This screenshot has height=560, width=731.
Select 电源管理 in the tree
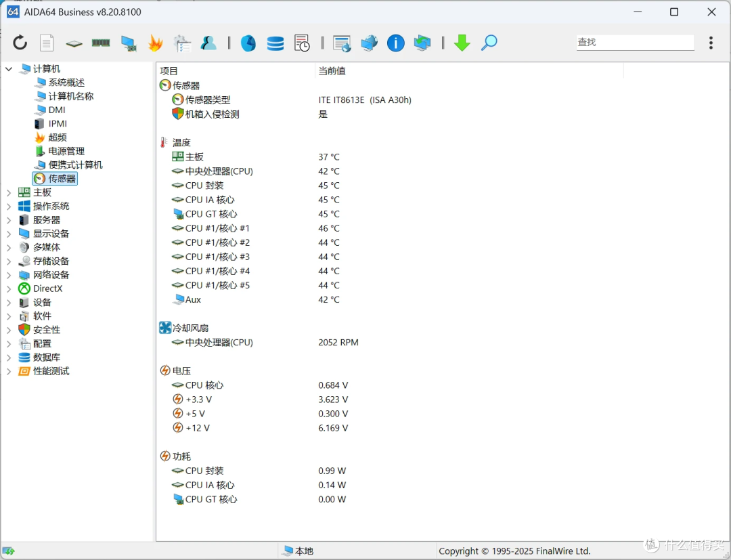coord(66,151)
